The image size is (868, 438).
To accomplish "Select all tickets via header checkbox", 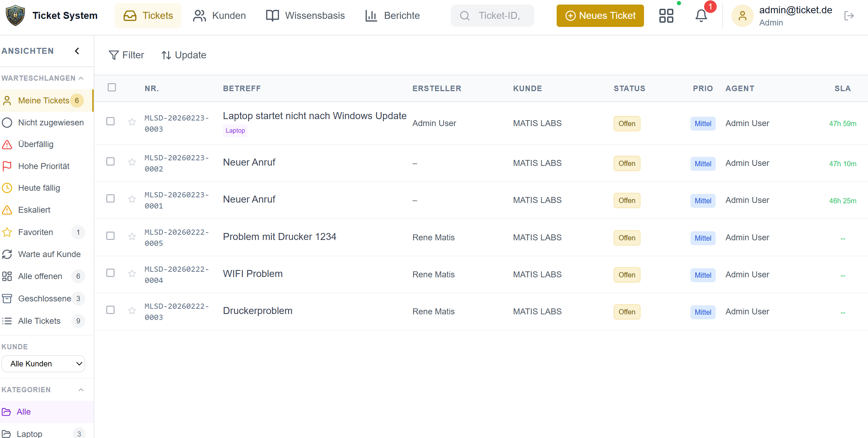I will point(112,87).
